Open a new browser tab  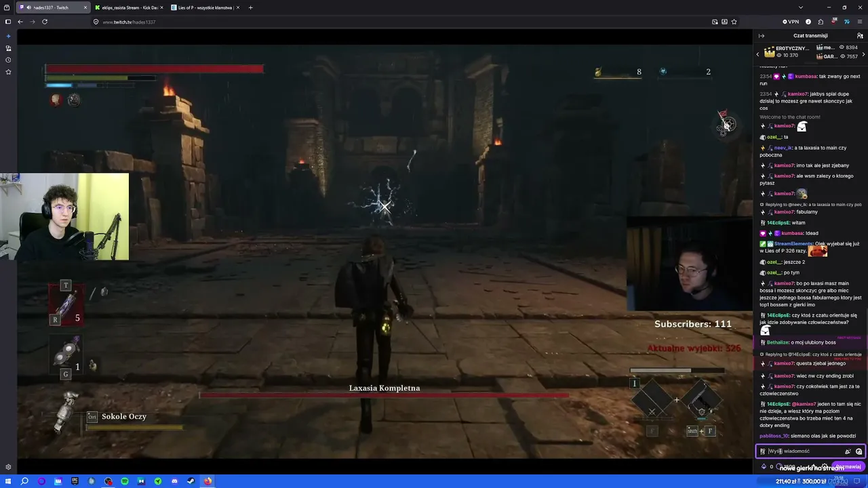coord(250,7)
